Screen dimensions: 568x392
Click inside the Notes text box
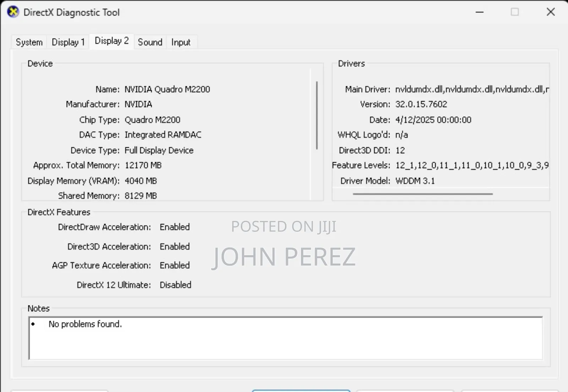point(286,338)
